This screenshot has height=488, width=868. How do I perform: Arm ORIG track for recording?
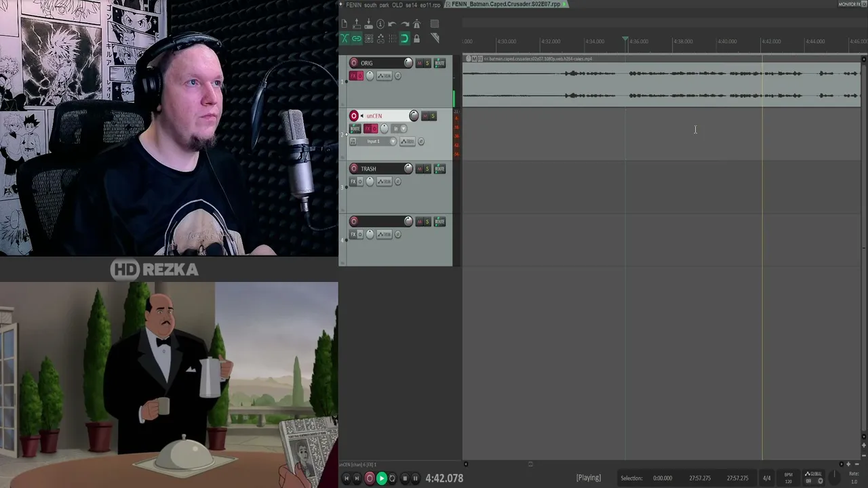354,63
